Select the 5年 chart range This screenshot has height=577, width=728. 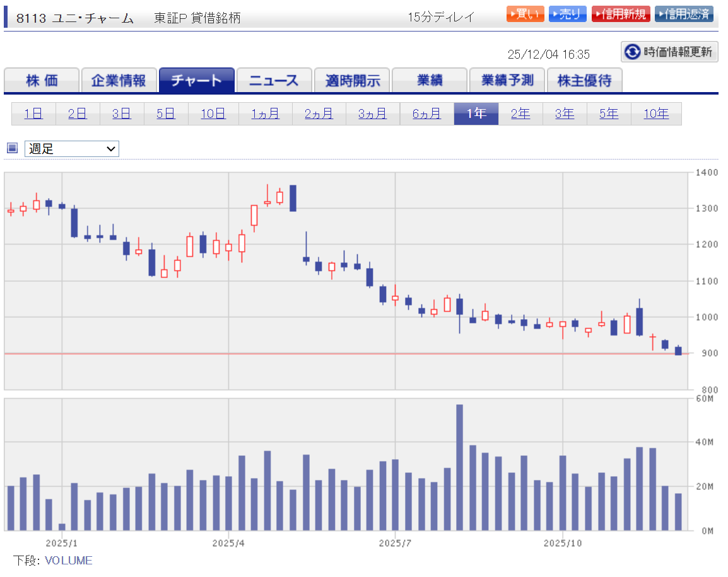609,114
